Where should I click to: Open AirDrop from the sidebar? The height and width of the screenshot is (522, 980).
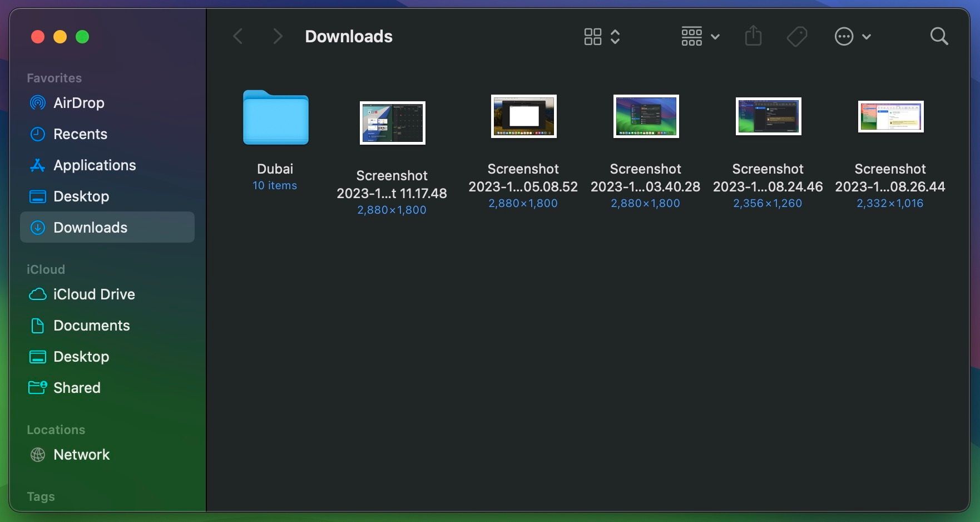pos(78,103)
